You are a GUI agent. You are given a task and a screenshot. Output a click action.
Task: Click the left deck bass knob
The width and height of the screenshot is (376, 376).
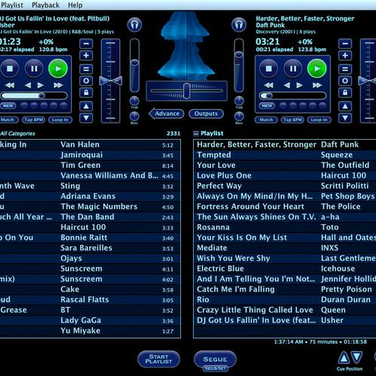point(134,116)
